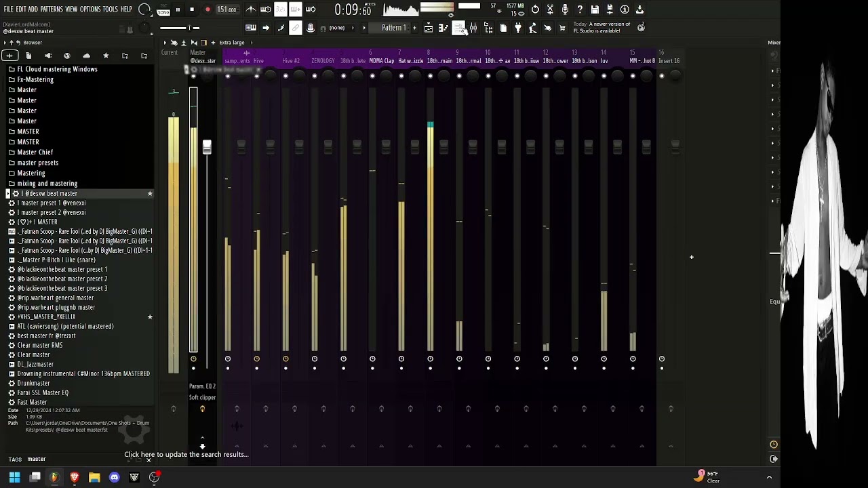This screenshot has height=488, width=868.
Task: Open the OPTIONS menu
Action: click(90, 9)
